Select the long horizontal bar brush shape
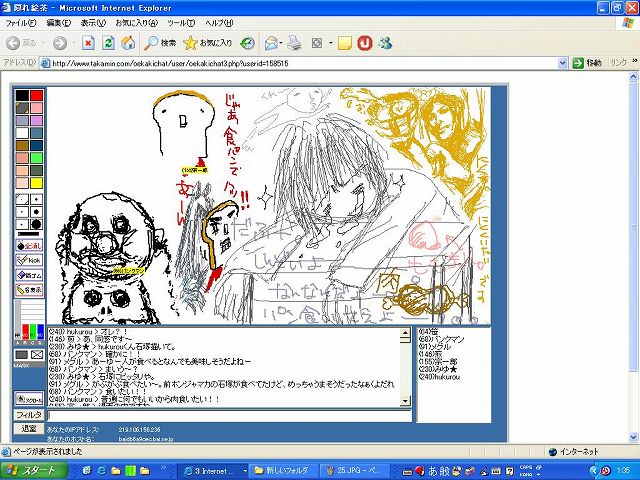The width and height of the screenshot is (640, 480). (x=29, y=234)
